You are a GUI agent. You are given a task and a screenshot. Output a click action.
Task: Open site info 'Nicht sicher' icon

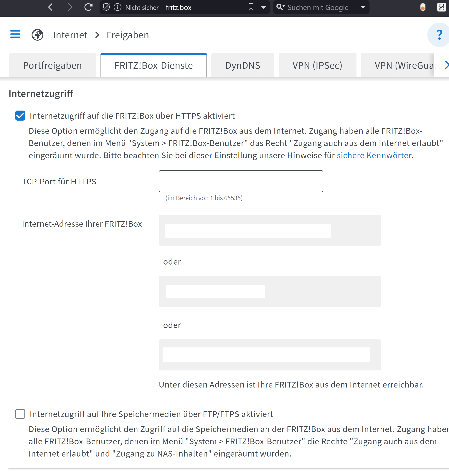coord(118,7)
